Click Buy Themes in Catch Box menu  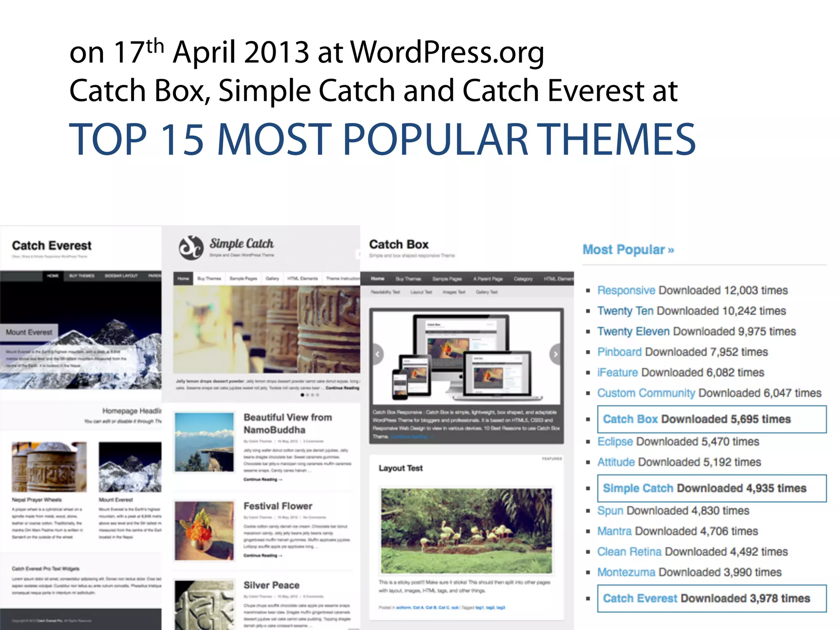(408, 279)
